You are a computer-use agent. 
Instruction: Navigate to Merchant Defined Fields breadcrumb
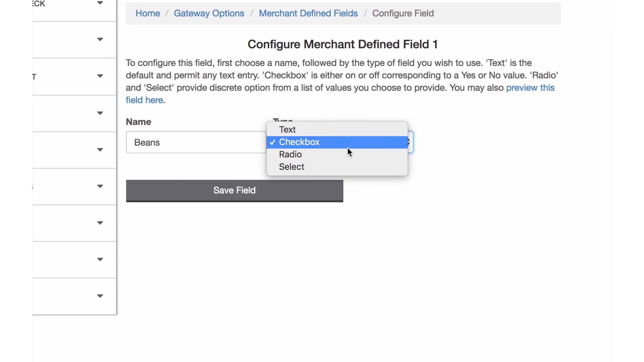pyautogui.click(x=308, y=13)
